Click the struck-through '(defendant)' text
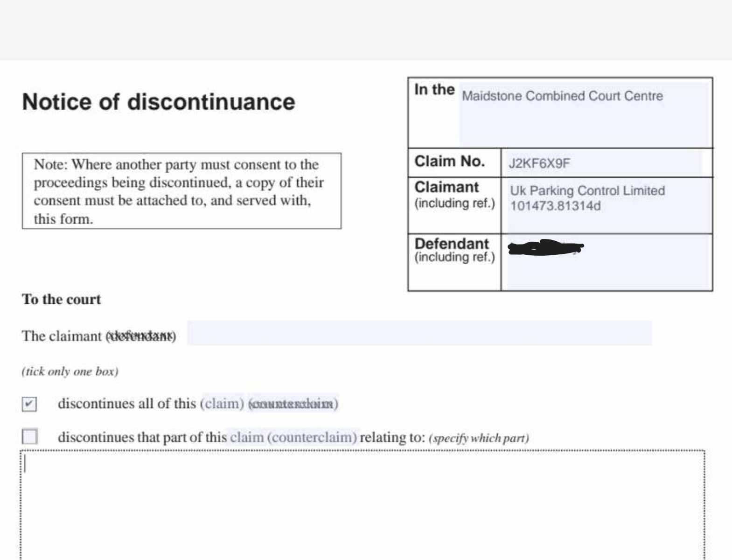 click(x=141, y=336)
